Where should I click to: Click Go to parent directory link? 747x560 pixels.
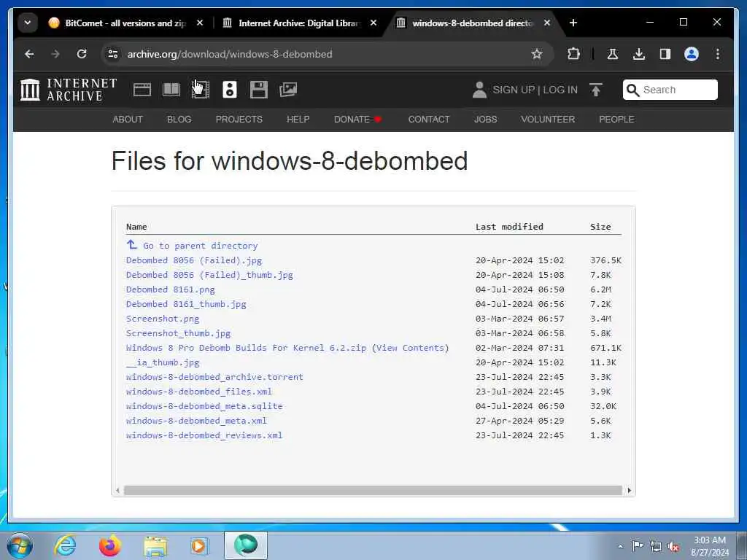click(x=201, y=246)
